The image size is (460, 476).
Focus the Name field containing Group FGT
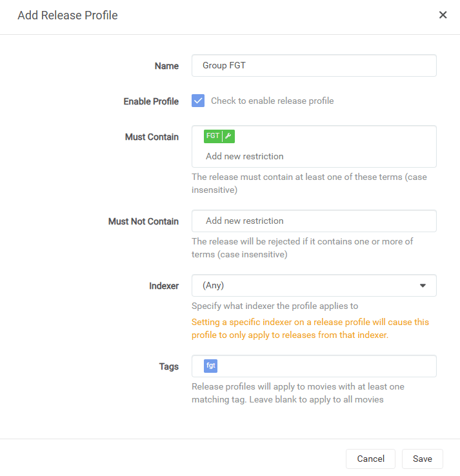pos(314,66)
